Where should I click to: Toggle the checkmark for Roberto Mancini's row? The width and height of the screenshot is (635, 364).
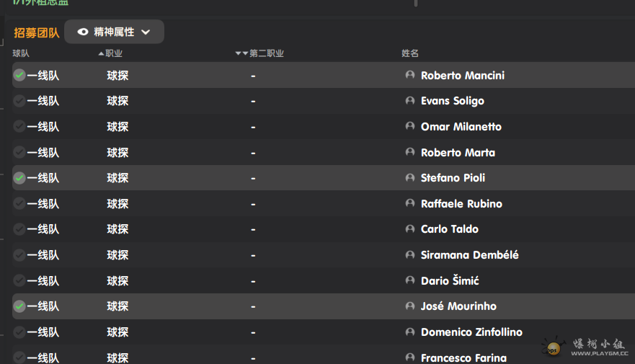point(19,75)
